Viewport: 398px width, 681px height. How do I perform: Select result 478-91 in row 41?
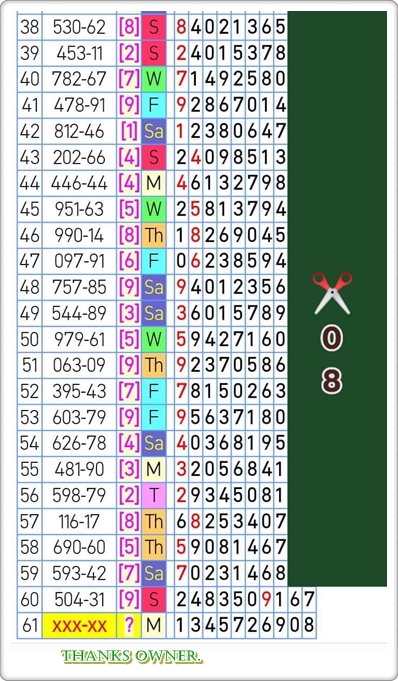click(x=80, y=106)
